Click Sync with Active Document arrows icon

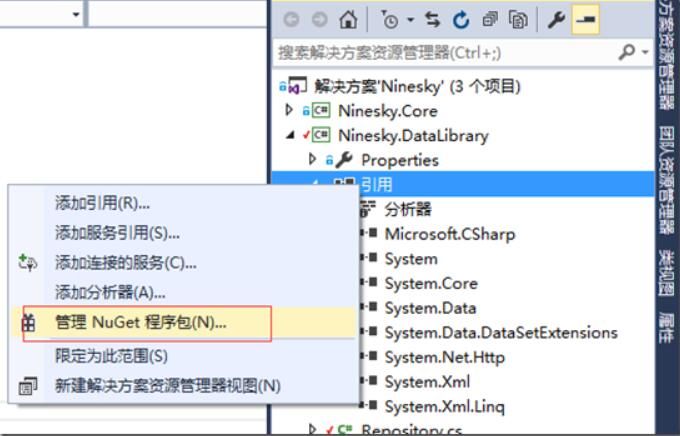pos(432,20)
